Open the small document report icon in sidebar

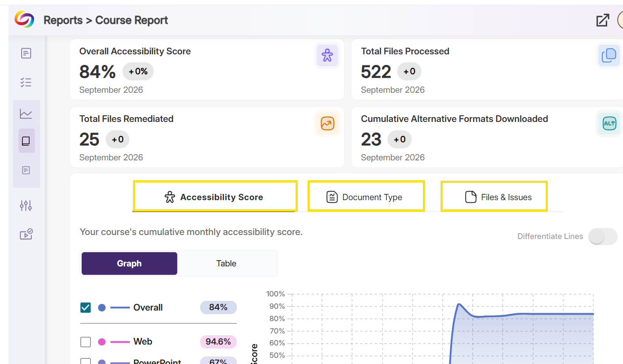[26, 170]
